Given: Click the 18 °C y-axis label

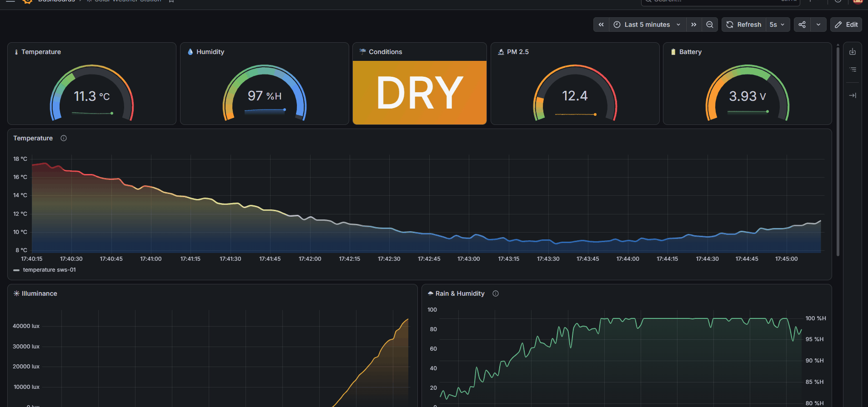Looking at the screenshot, I should click(x=20, y=159).
